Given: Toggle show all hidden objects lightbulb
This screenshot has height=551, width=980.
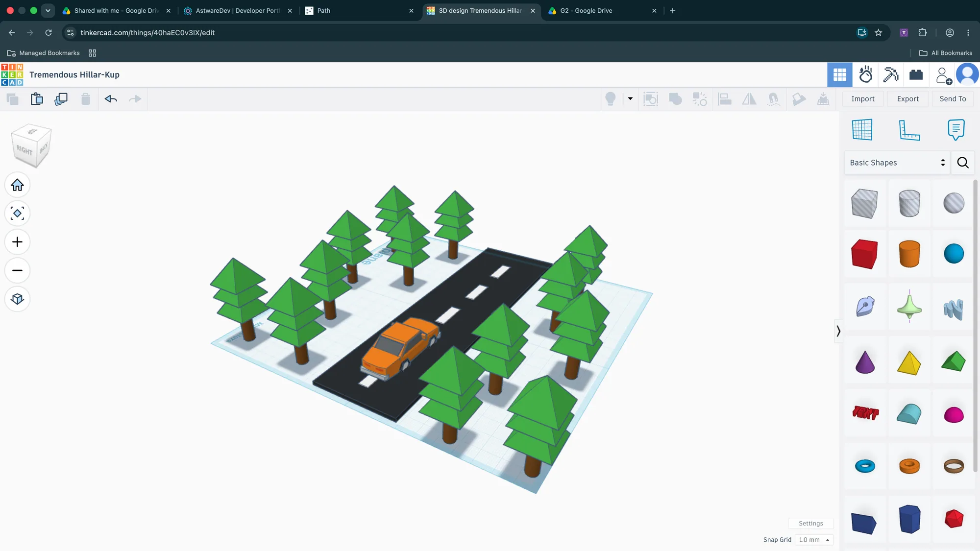Looking at the screenshot, I should 611,99.
